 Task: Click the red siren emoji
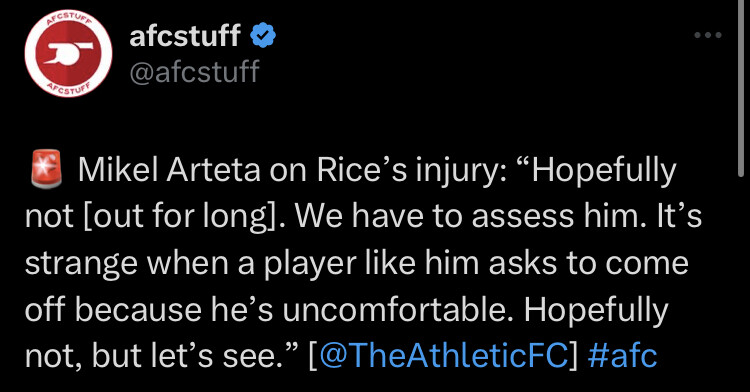46,169
